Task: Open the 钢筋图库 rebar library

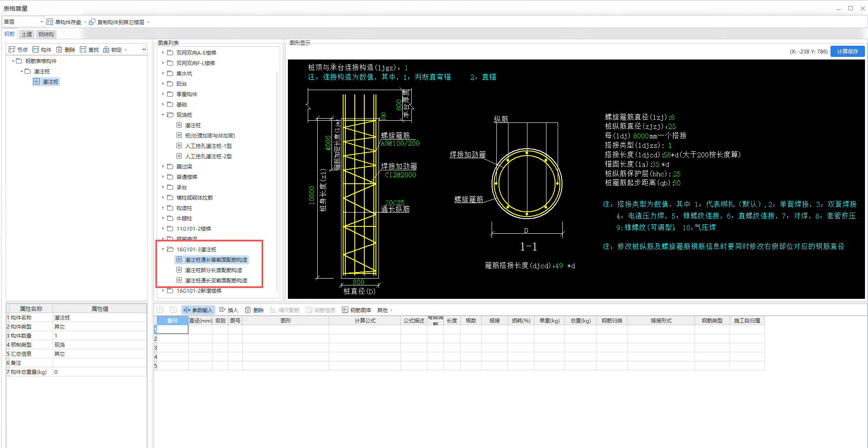Action: point(357,310)
